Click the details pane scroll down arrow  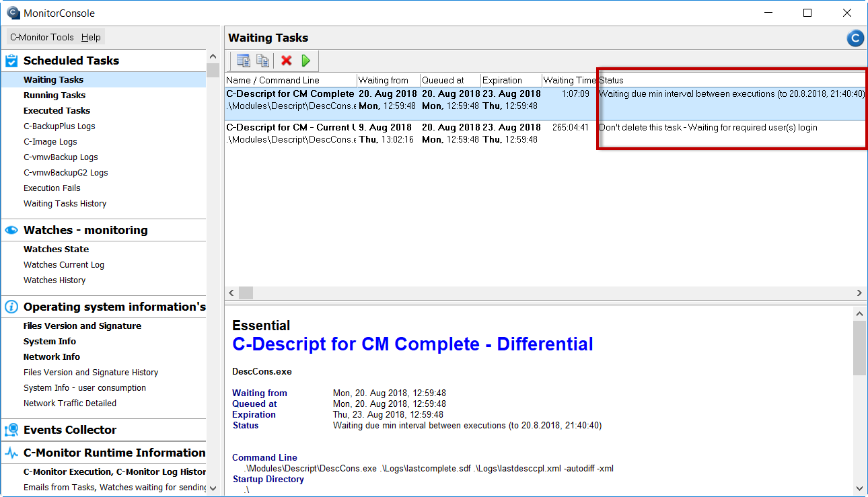(x=859, y=488)
